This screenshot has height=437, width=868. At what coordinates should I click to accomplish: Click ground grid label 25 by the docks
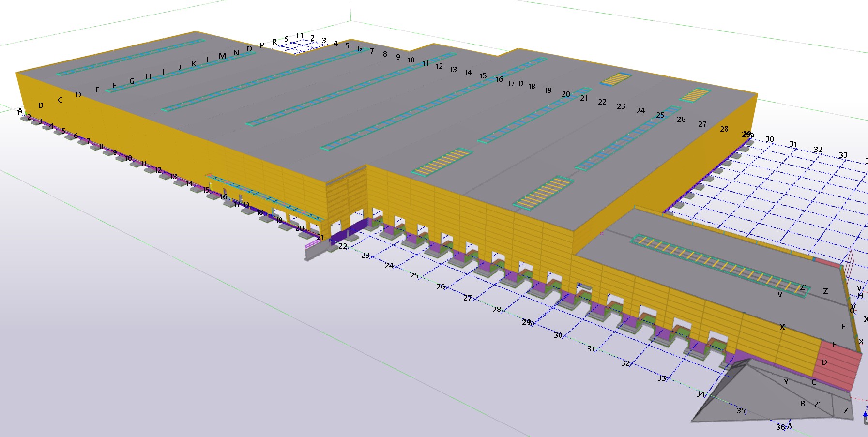(x=414, y=276)
